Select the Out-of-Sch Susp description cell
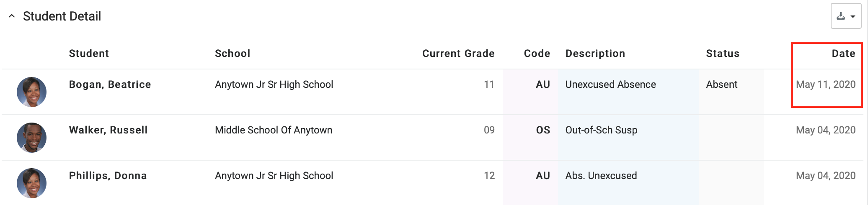This screenshot has height=205, width=868. pos(601,130)
